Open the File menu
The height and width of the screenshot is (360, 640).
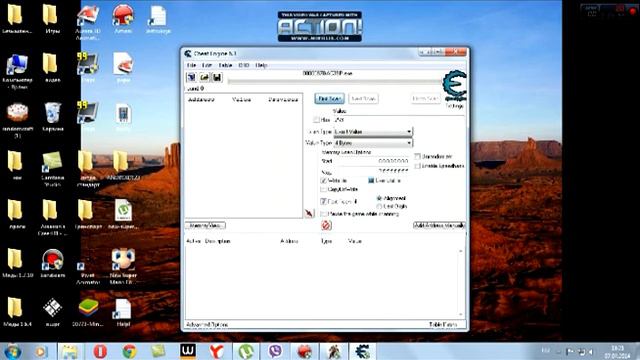coord(191,65)
